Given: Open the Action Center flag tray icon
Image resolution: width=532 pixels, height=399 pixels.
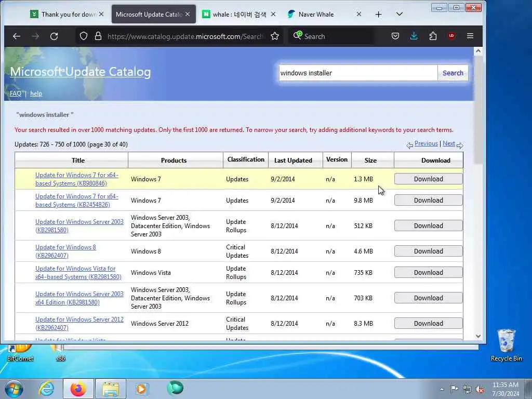Looking at the screenshot, I should click(x=454, y=389).
